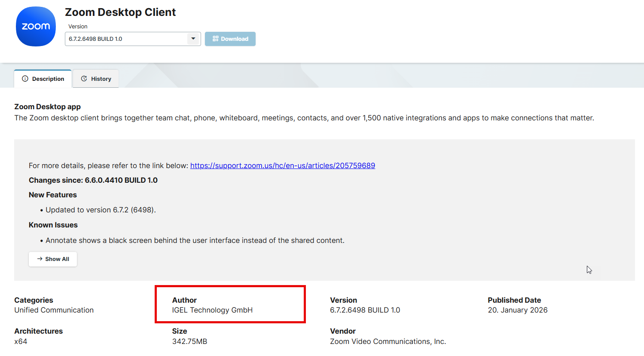The height and width of the screenshot is (356, 644).
Task: Click the Zoom Desktop Client title
Action: 120,12
